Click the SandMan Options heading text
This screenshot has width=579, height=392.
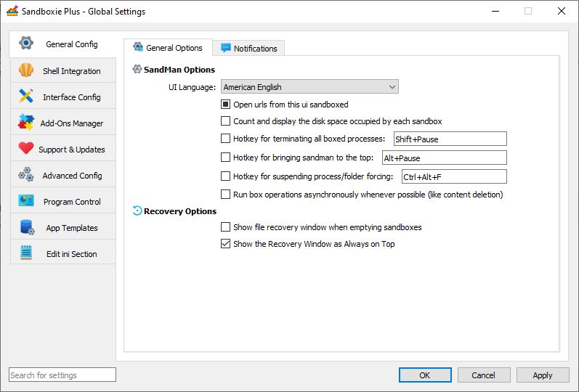(179, 70)
